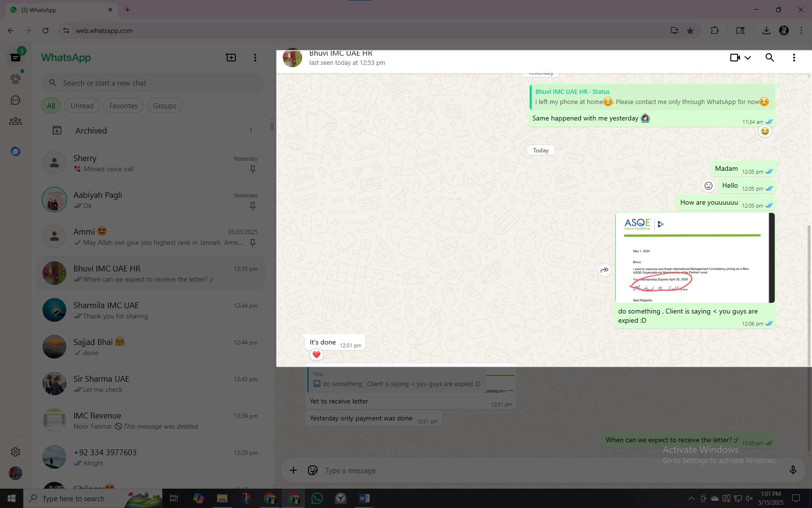The height and width of the screenshot is (508, 812).
Task: Open WhatsApp Settings gear icon
Action: (x=15, y=451)
